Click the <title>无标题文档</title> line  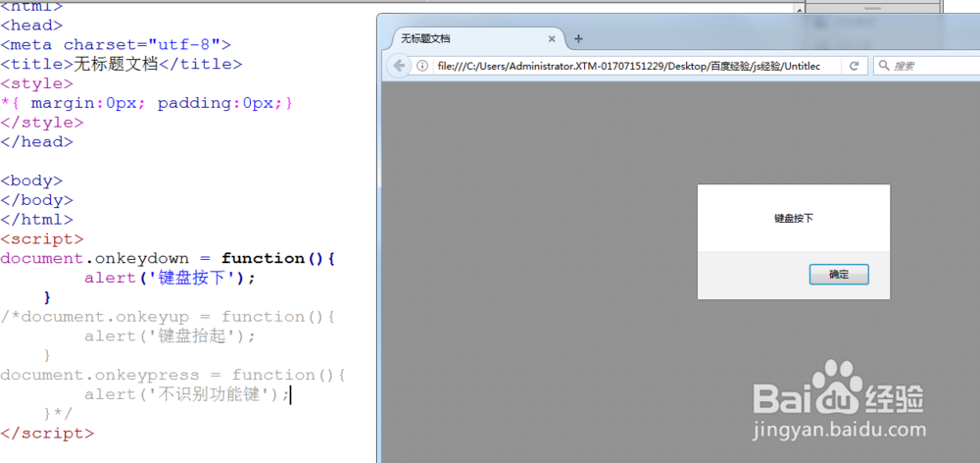click(122, 64)
